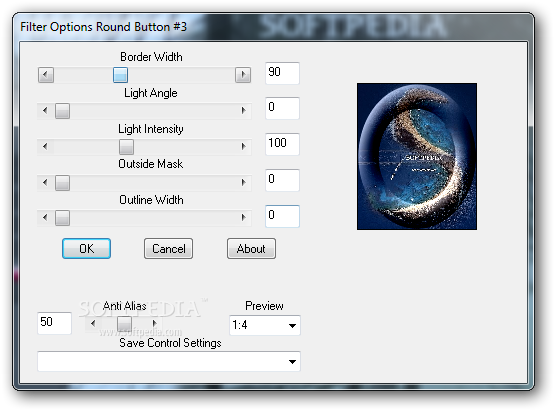This screenshot has width=555, height=411.
Task: Click the Light Angle slider thumb
Action: [62, 111]
